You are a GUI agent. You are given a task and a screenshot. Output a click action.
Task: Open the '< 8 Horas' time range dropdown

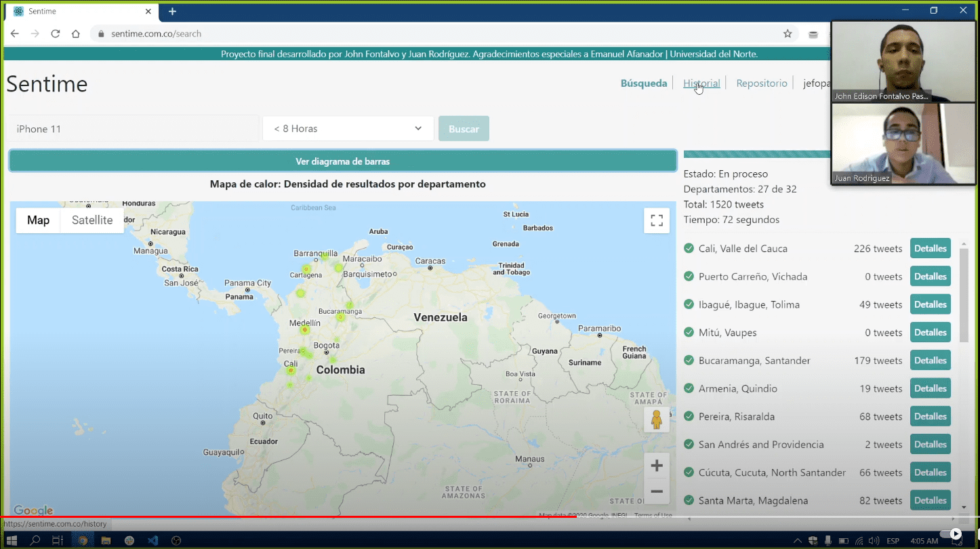click(348, 129)
